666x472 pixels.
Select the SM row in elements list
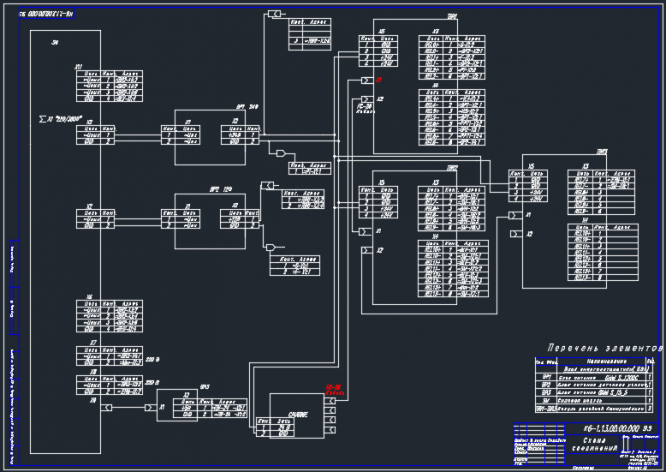(594, 400)
